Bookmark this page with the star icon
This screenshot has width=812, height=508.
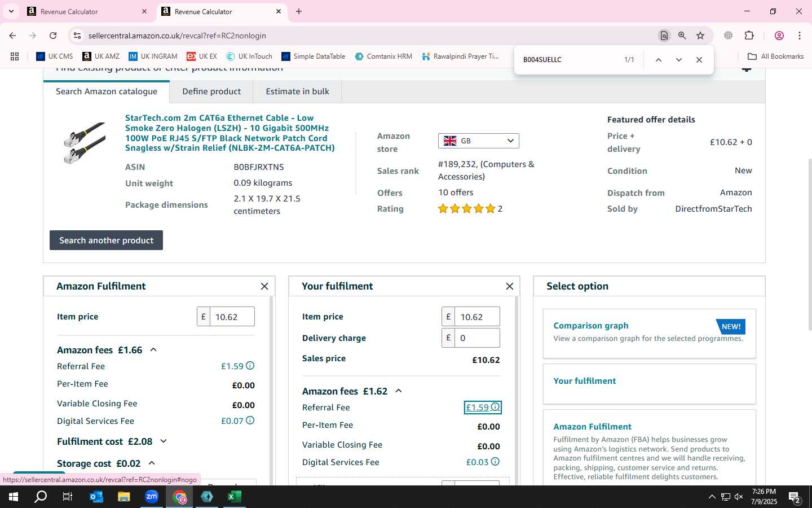click(700, 36)
